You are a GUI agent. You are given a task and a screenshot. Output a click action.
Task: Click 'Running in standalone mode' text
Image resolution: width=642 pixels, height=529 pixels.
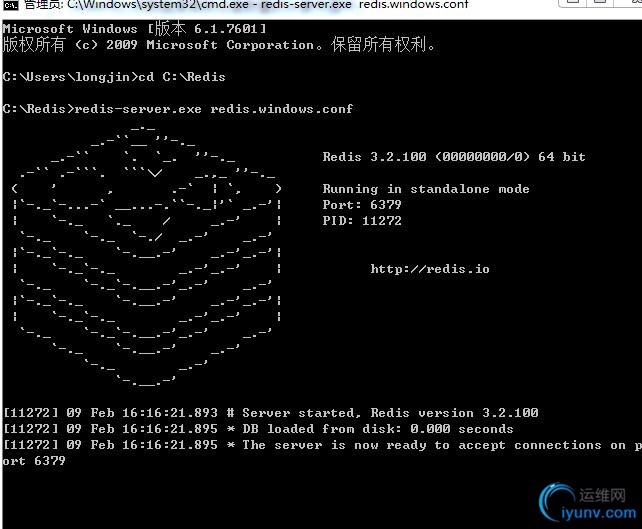point(426,189)
